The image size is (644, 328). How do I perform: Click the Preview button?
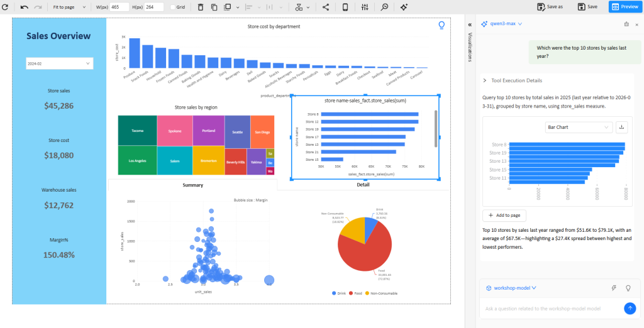(623, 6)
